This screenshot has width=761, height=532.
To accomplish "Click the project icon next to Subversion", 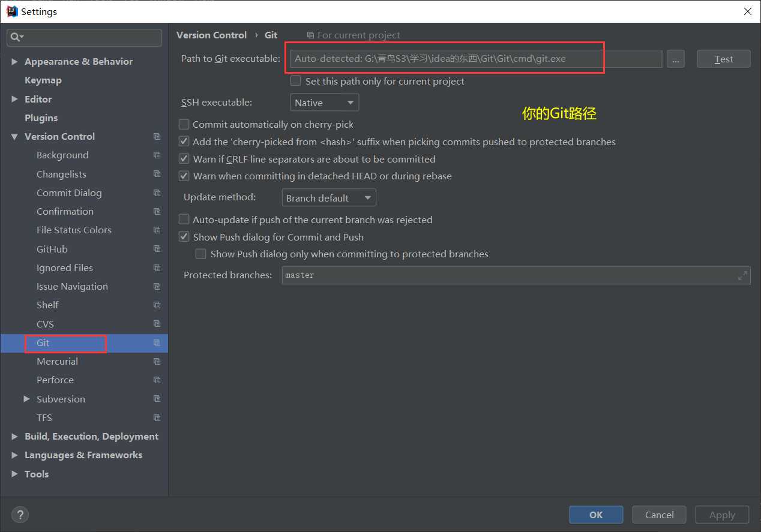I will point(157,399).
